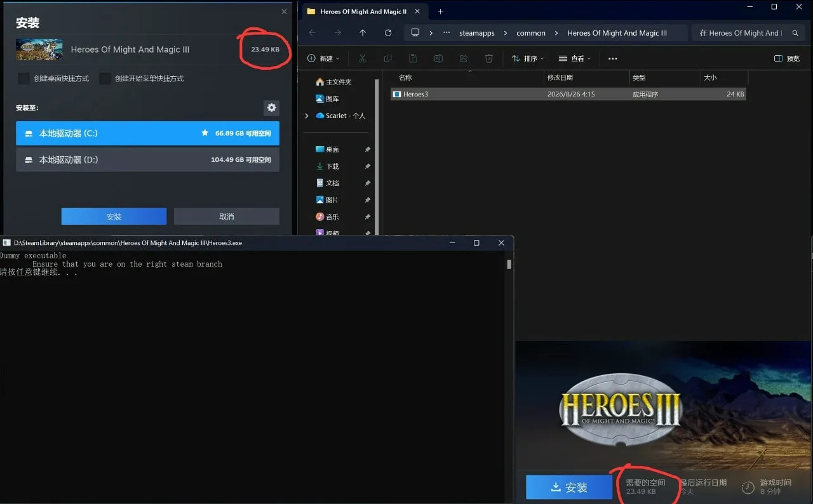Click the console window title bar icon

pyautogui.click(x=6, y=242)
